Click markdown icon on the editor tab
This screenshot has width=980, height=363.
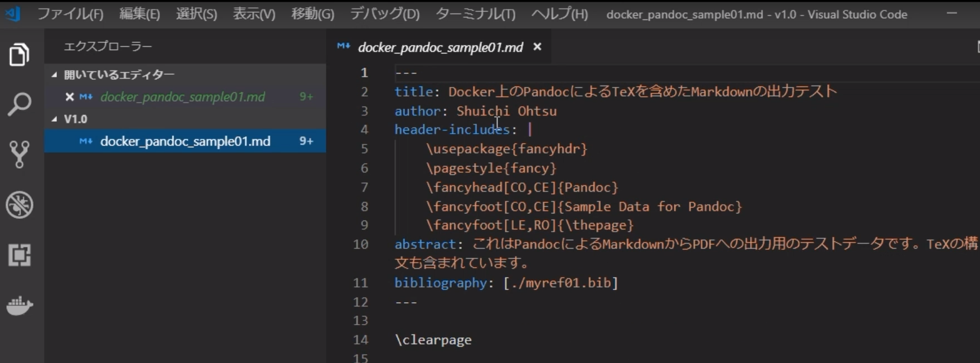[344, 46]
